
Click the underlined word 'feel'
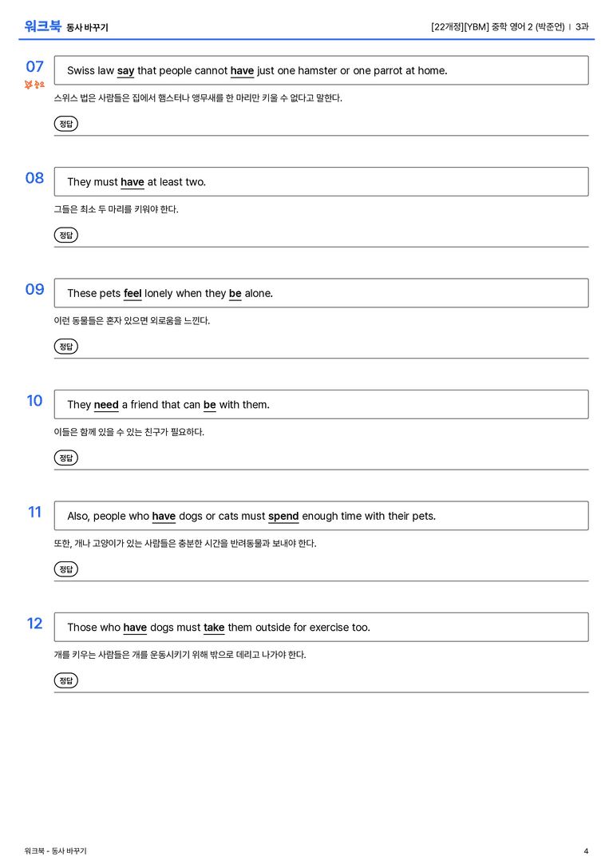click(x=132, y=293)
